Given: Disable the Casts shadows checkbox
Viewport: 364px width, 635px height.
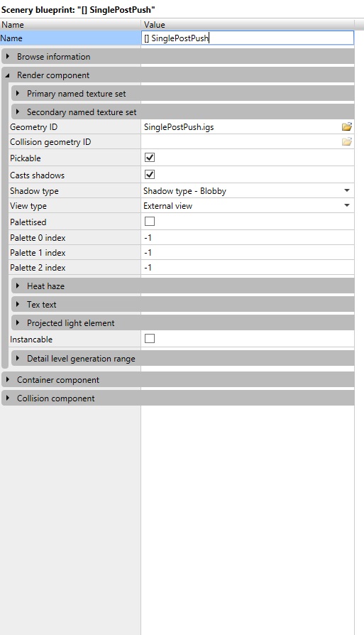Looking at the screenshot, I should [x=150, y=175].
